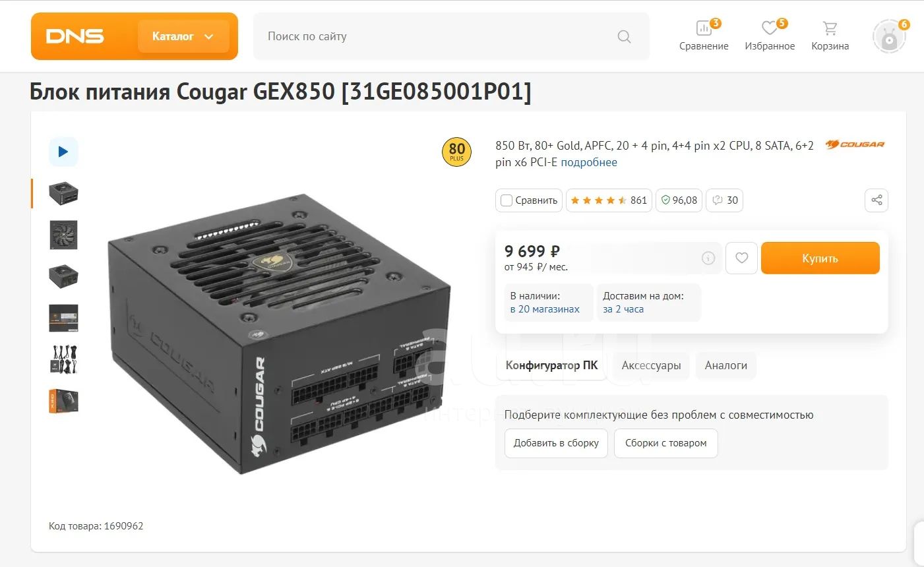The height and width of the screenshot is (567, 924).
Task: Click the DNS logo
Action: pyautogui.click(x=75, y=36)
